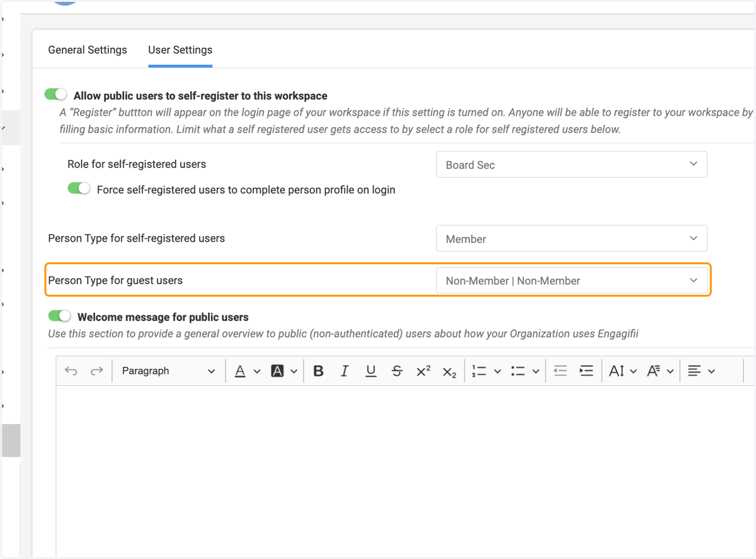Image resolution: width=756 pixels, height=559 pixels.
Task: Open bulleted list style options
Action: [x=535, y=371]
